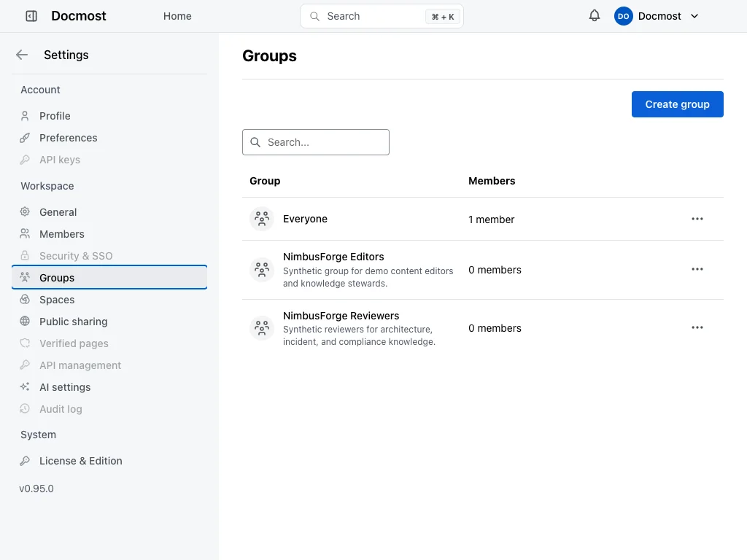This screenshot has height=560, width=747.
Task: Open Verified pages settings
Action: click(109, 343)
